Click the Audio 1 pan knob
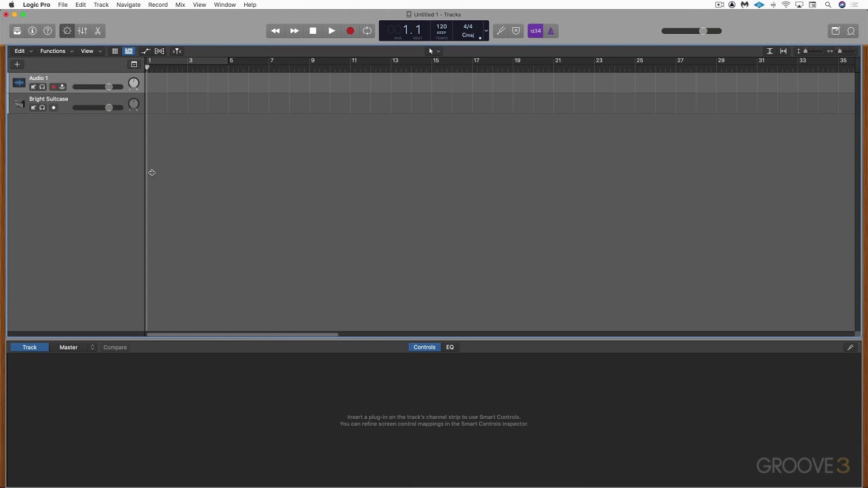 [x=134, y=83]
